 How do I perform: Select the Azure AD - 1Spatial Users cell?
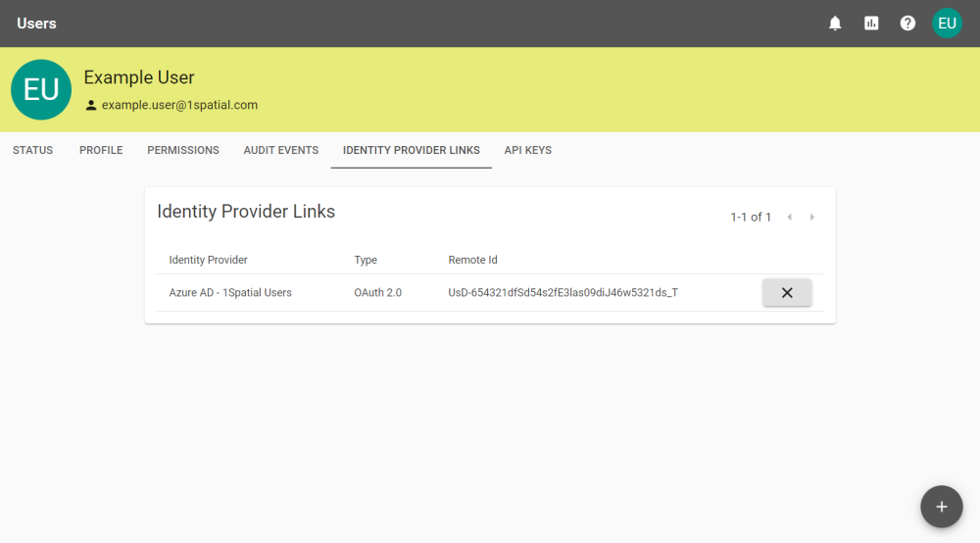pos(230,293)
